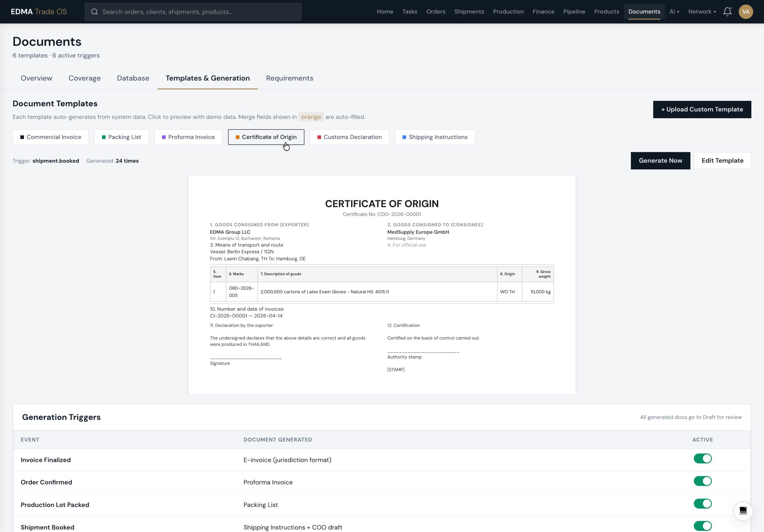Click 'All generated docs go to Draft' note
The height and width of the screenshot is (532, 764).
pyautogui.click(x=691, y=417)
